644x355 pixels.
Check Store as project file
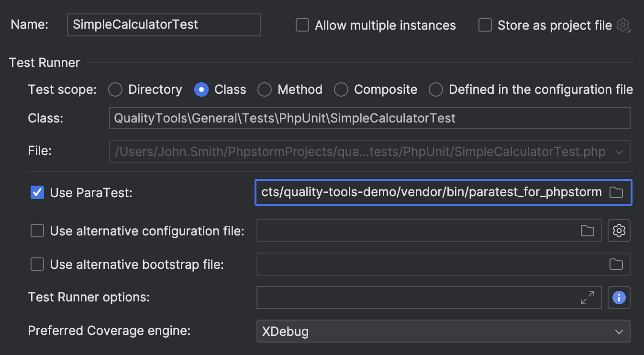coord(485,25)
